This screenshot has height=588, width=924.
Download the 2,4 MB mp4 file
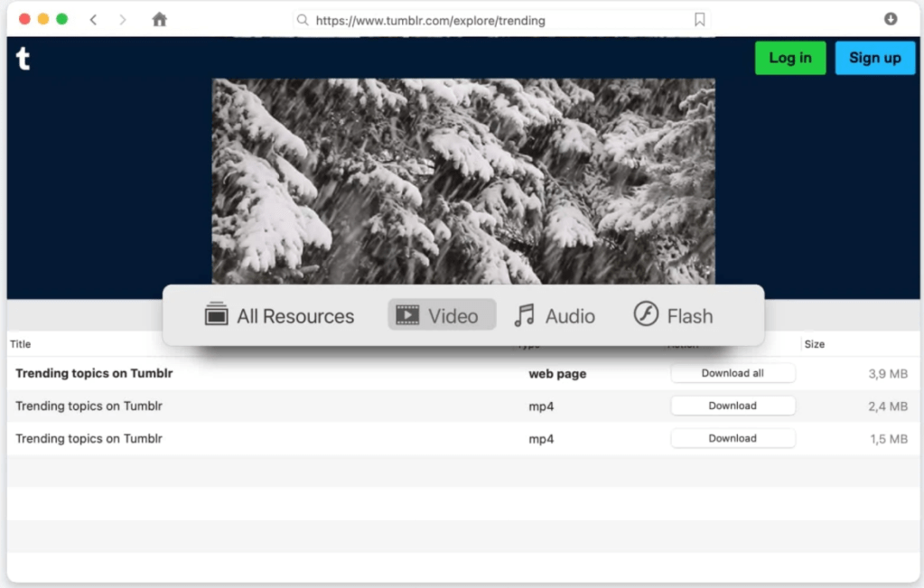(x=733, y=406)
